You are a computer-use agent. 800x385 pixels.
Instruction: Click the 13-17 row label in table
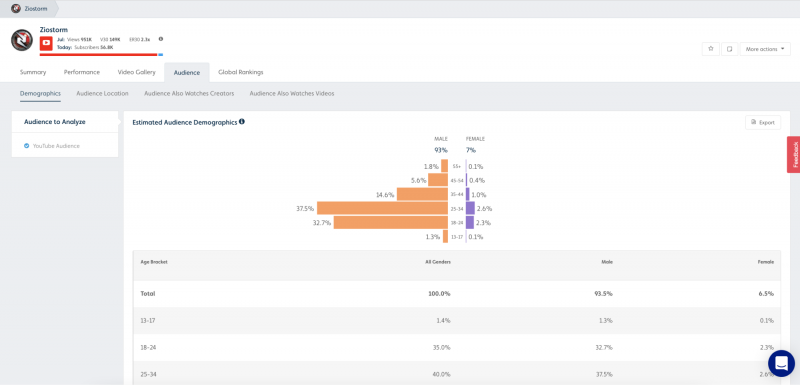click(x=148, y=321)
